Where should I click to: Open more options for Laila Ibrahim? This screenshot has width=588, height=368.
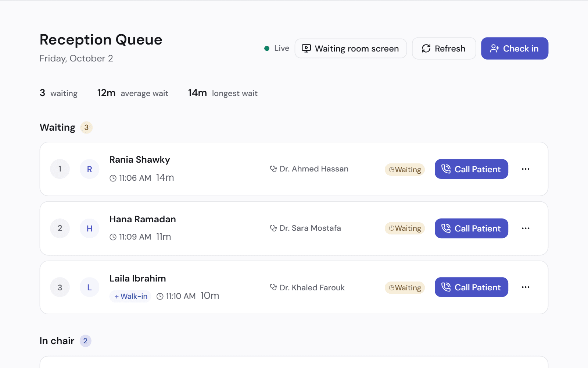[526, 287]
